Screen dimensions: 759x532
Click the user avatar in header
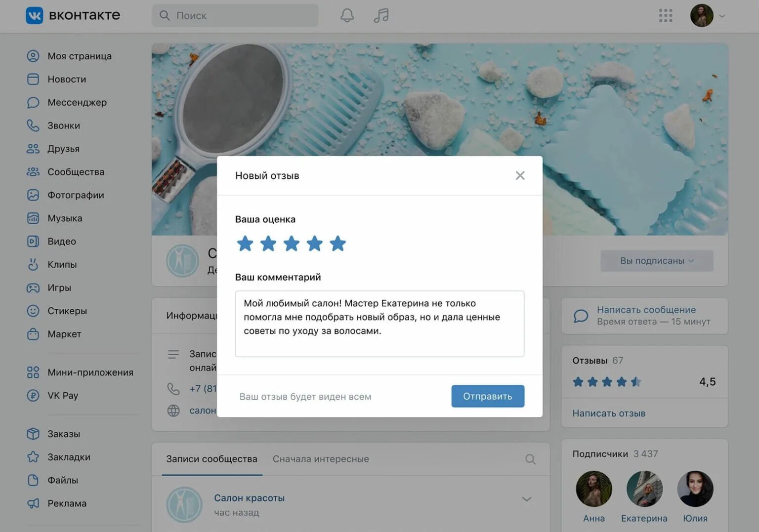[x=702, y=16]
